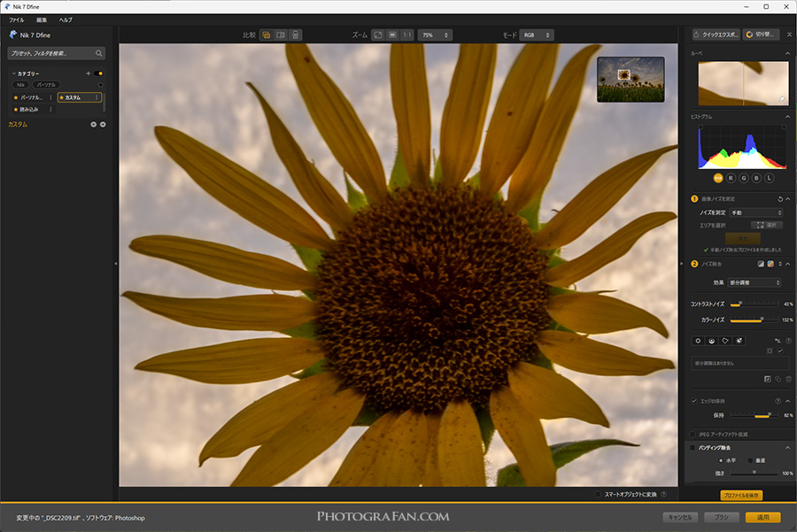Select the G histogram channel button
Image resolution: width=797 pixels, height=532 pixels.
[x=744, y=178]
